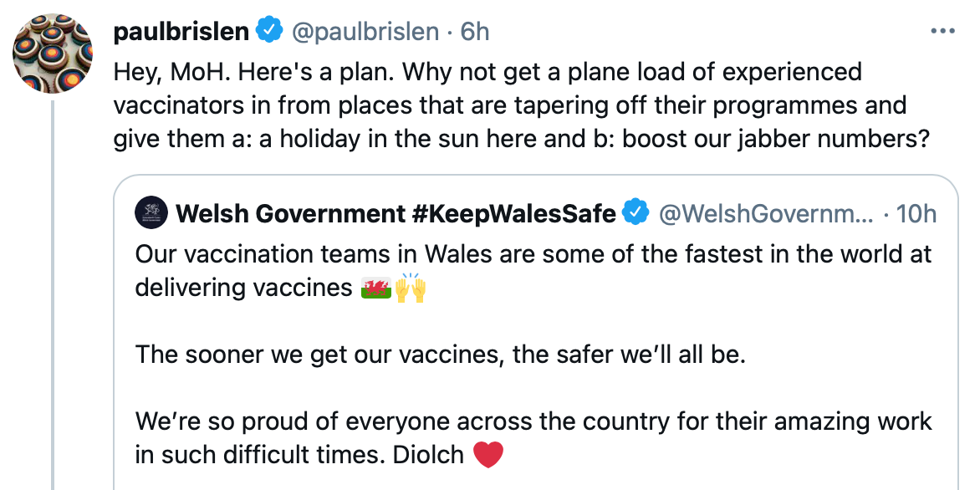Screen dimensions: 980x490
Task: Open the quoted tweet's 10h timestamp
Action: 916,214
